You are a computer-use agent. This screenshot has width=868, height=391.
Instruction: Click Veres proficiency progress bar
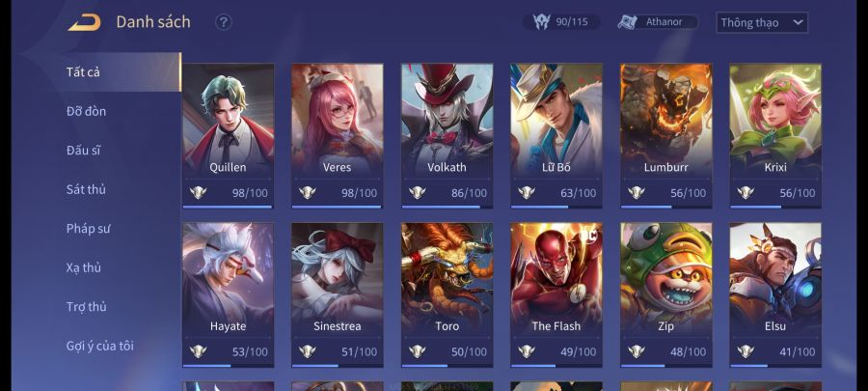coord(337,207)
